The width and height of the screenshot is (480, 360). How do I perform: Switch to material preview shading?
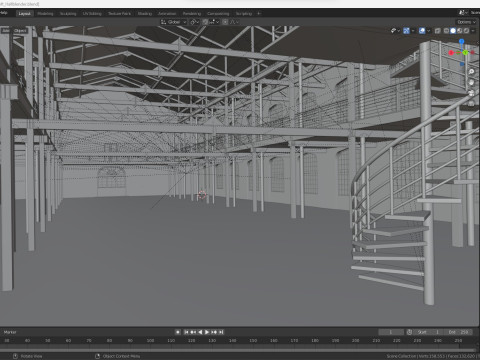tap(460, 31)
